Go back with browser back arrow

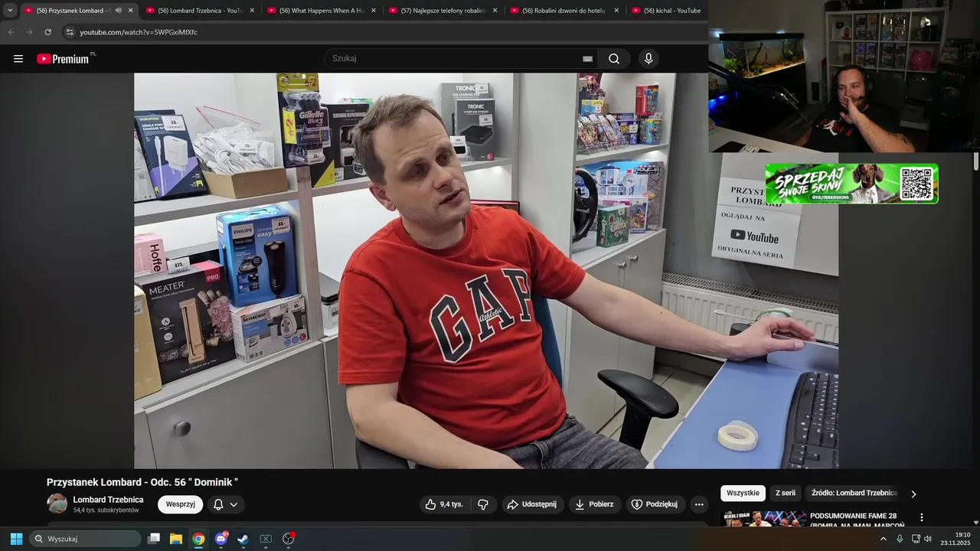pos(11,32)
